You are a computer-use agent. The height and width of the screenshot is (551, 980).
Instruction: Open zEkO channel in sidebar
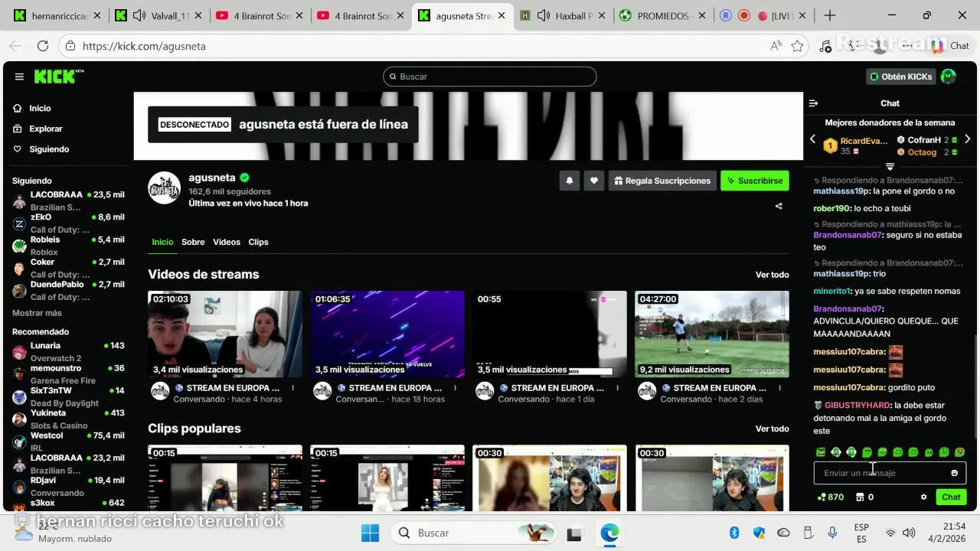tap(68, 223)
